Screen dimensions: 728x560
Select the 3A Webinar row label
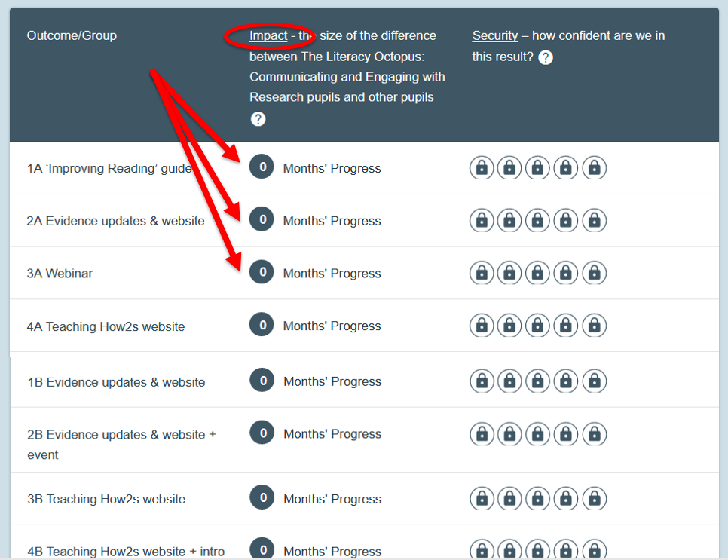60,274
